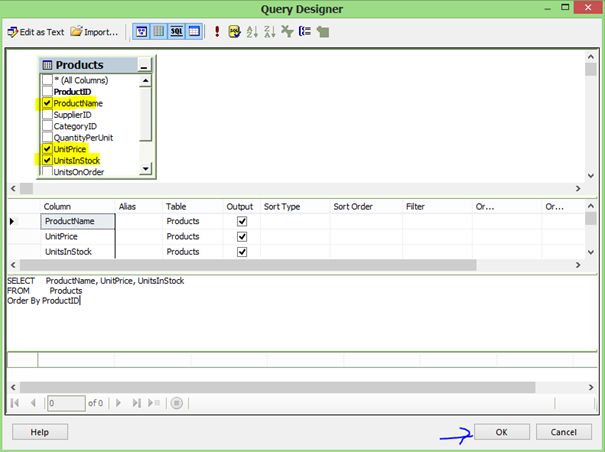Click result pane horizontal scrollbar thumb
Screen dimensions: 605x452
click(x=277, y=387)
